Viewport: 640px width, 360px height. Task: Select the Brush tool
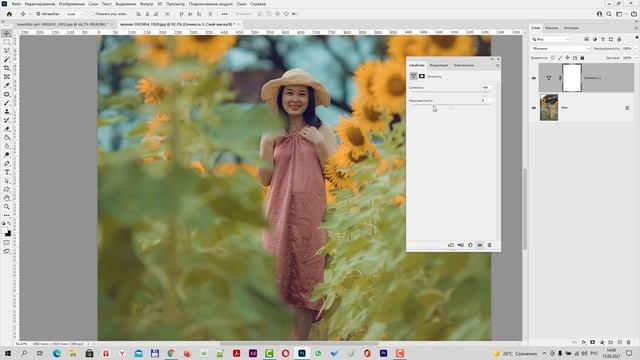click(x=7, y=103)
